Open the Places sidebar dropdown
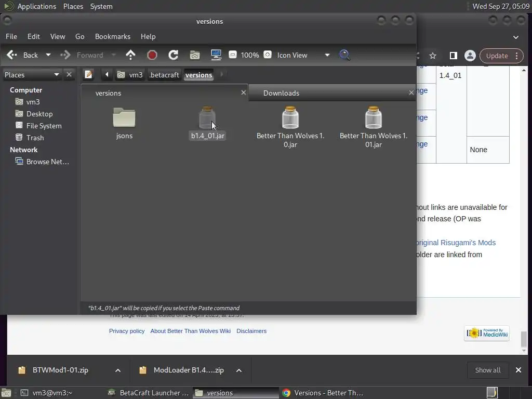The width and height of the screenshot is (532, 399). click(x=32, y=75)
